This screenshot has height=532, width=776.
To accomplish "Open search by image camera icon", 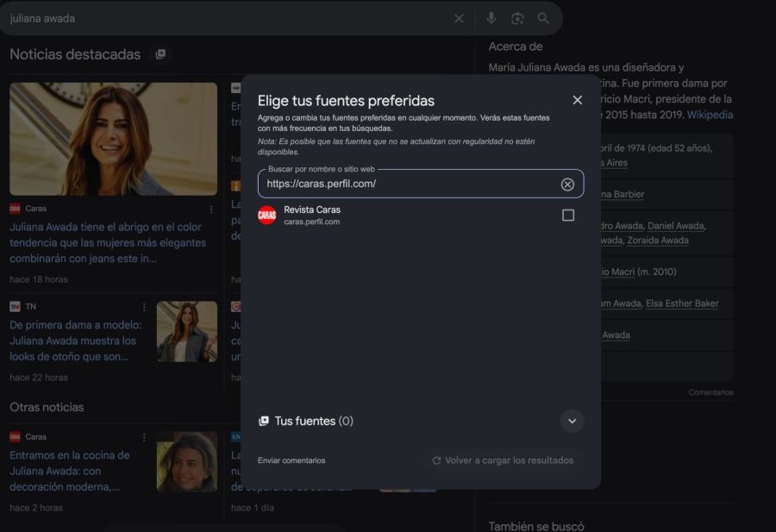I will 517,18.
